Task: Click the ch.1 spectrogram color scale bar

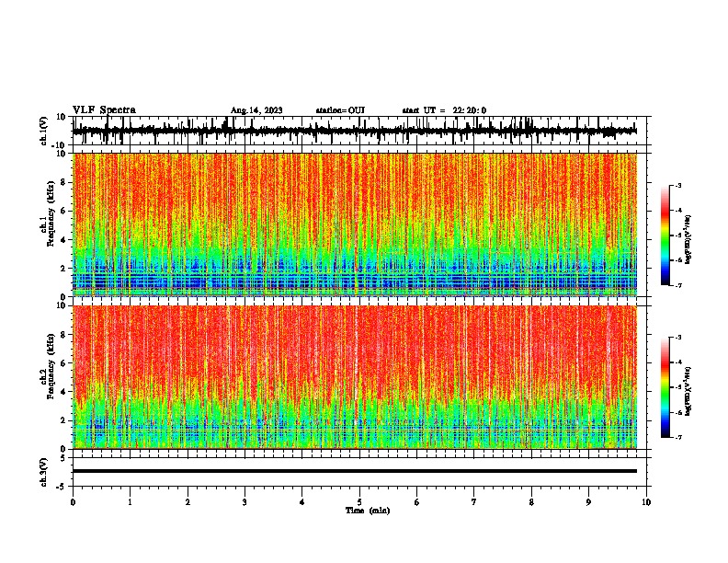Action: click(x=665, y=236)
